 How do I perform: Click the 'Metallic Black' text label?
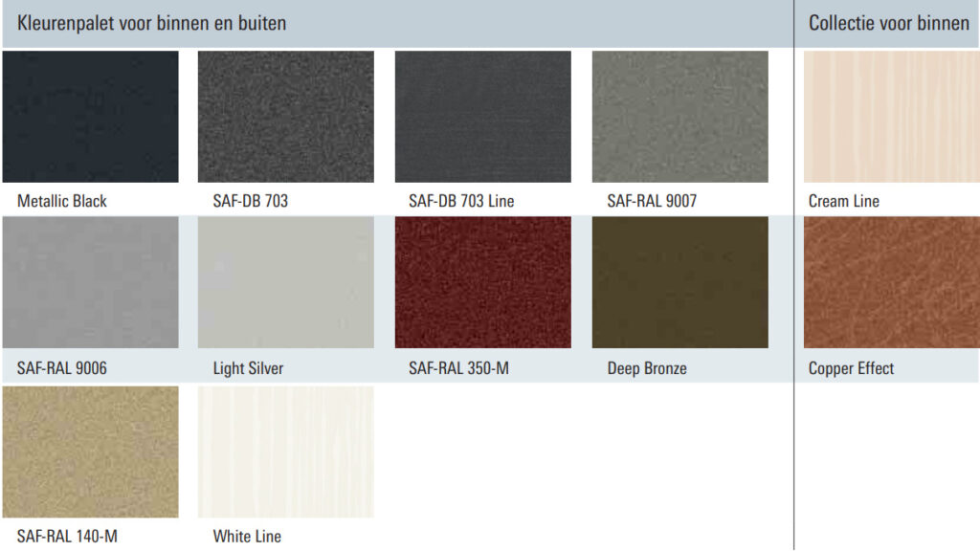[x=62, y=201]
